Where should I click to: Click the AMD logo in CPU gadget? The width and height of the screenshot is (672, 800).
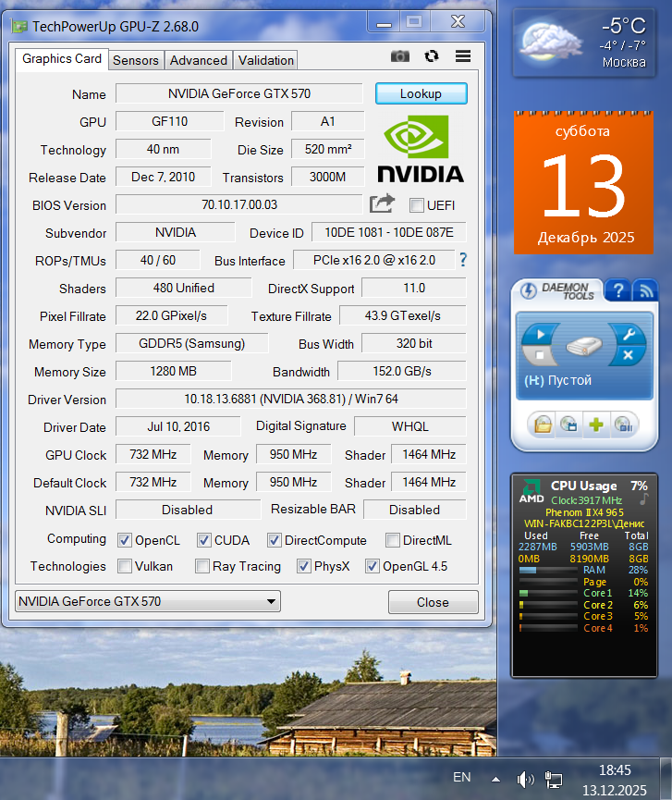[x=531, y=491]
